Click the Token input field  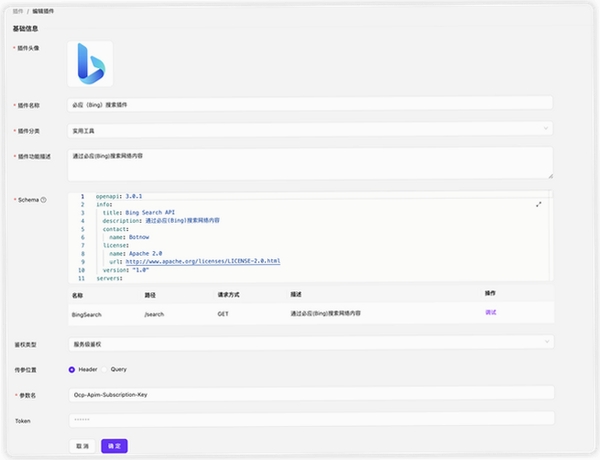click(x=311, y=419)
